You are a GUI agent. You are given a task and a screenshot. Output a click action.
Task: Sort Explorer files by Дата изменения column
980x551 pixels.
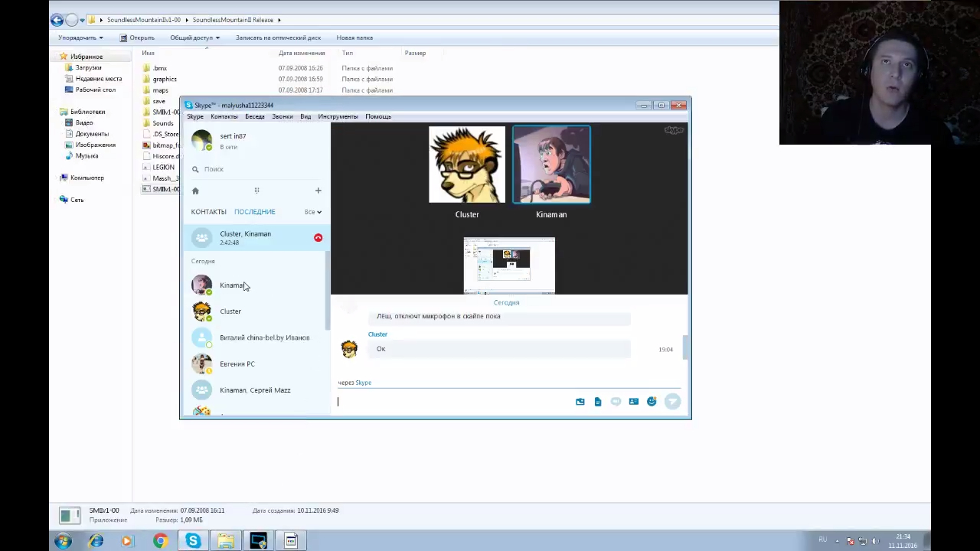pyautogui.click(x=302, y=53)
